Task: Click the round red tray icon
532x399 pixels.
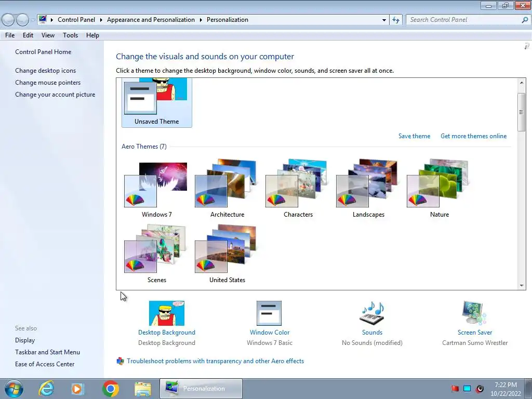Action: [480, 389]
